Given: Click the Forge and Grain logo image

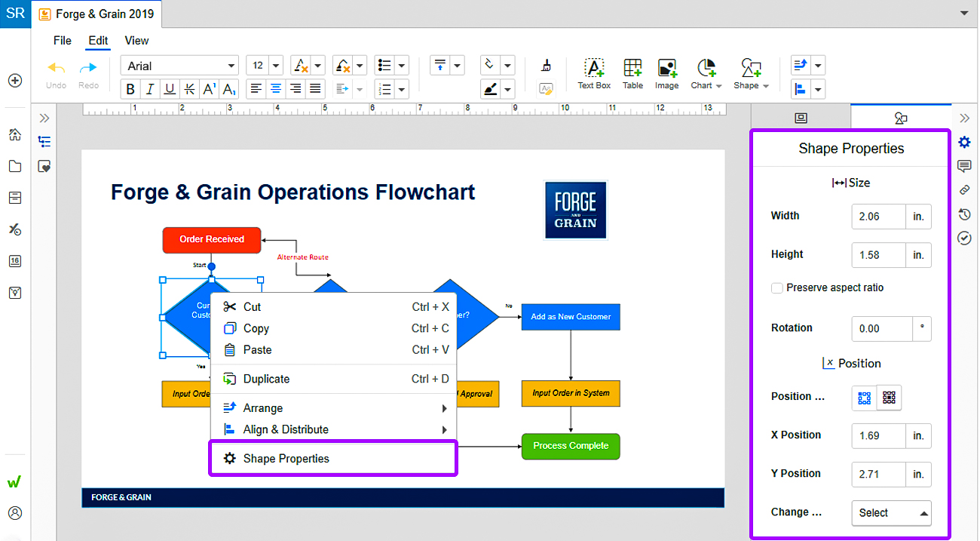Looking at the screenshot, I should click(575, 210).
